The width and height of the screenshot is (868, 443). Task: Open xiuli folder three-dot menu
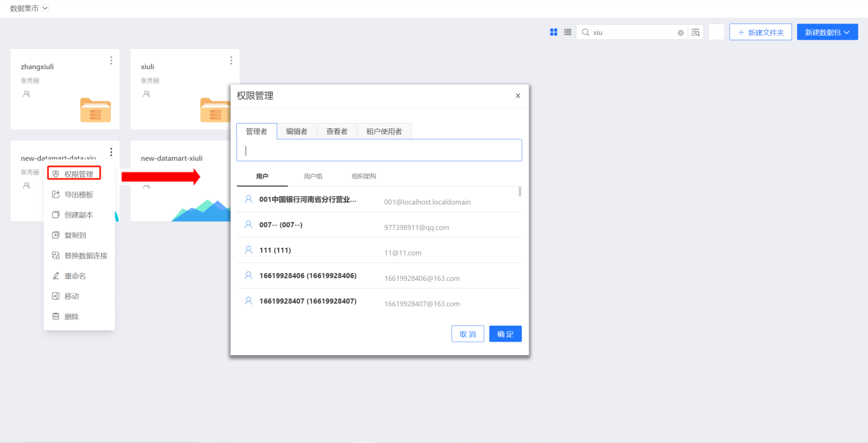coord(231,60)
